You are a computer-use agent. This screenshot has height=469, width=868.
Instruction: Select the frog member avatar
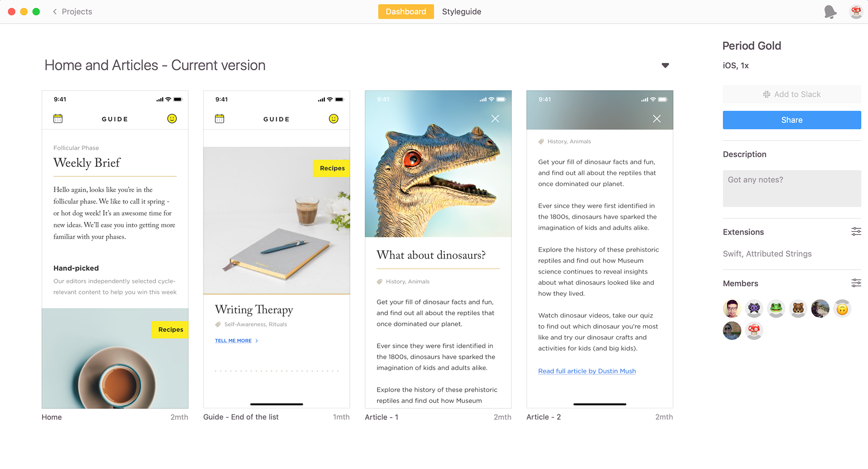point(776,308)
